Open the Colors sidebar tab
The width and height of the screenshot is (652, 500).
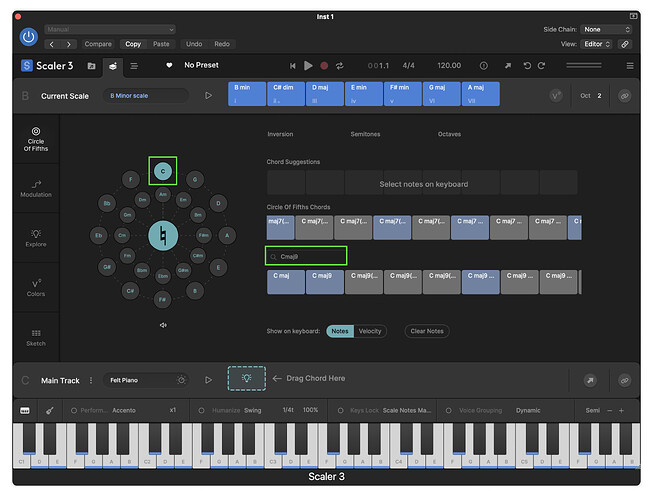[x=36, y=288]
